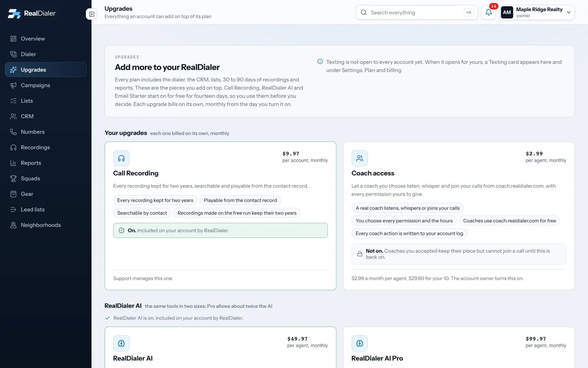Click the check circle icon beside On
This screenshot has width=588, height=368.
(x=121, y=231)
